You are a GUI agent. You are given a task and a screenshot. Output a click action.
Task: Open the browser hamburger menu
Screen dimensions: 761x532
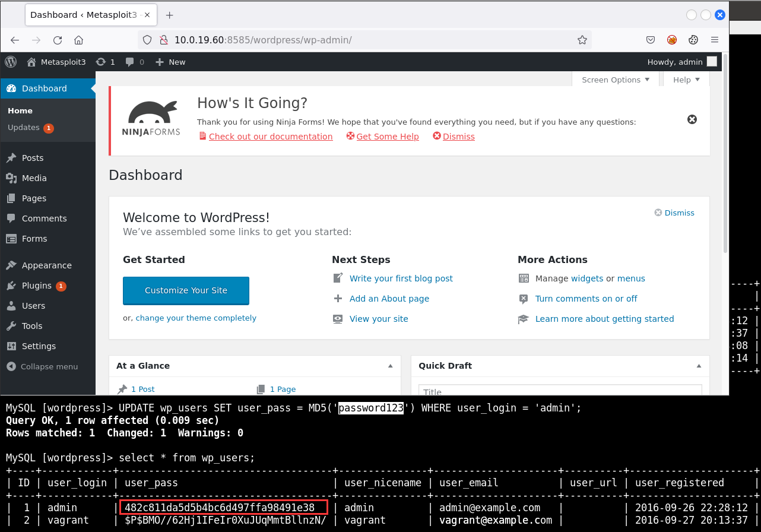tap(715, 40)
